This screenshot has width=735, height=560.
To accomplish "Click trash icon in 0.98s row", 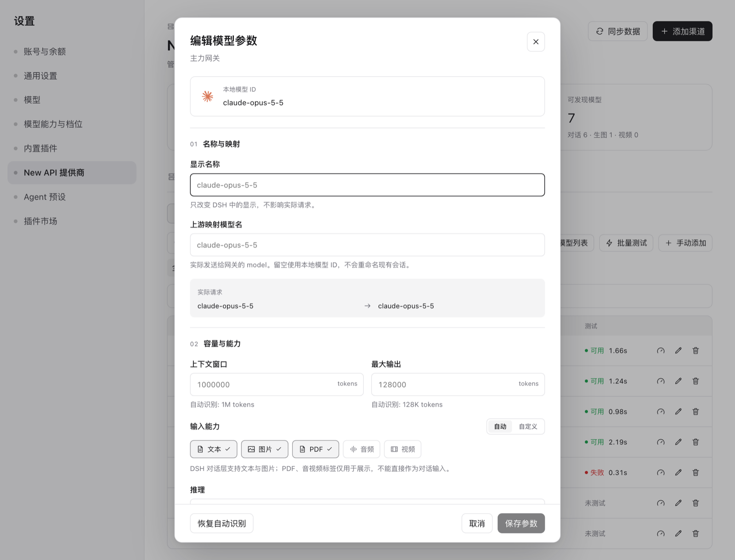I will 695,412.
